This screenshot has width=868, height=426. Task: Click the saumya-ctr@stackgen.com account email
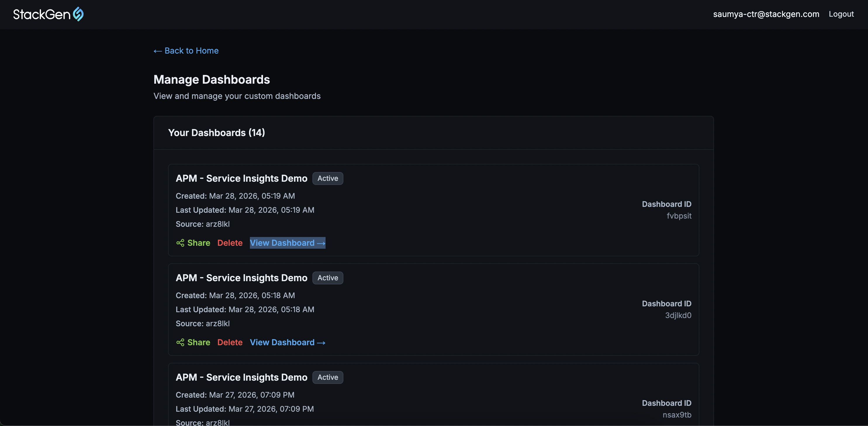pyautogui.click(x=766, y=14)
